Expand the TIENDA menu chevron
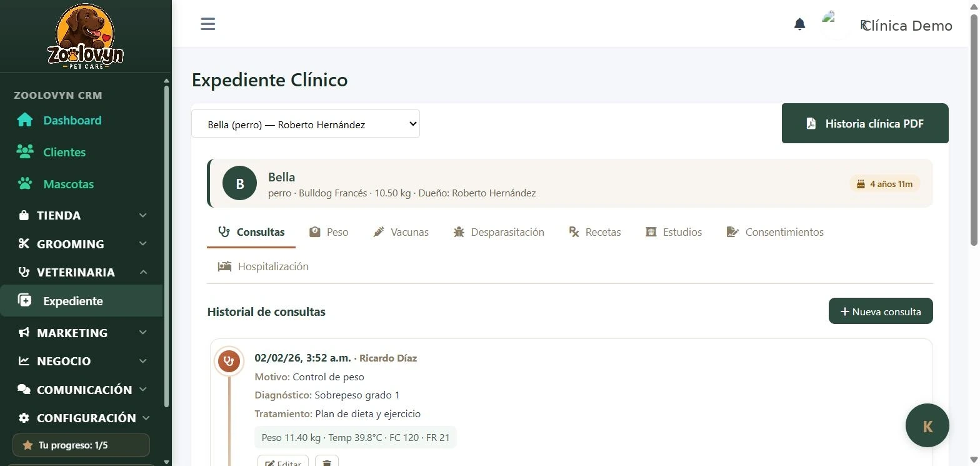The height and width of the screenshot is (466, 980). 143,215
